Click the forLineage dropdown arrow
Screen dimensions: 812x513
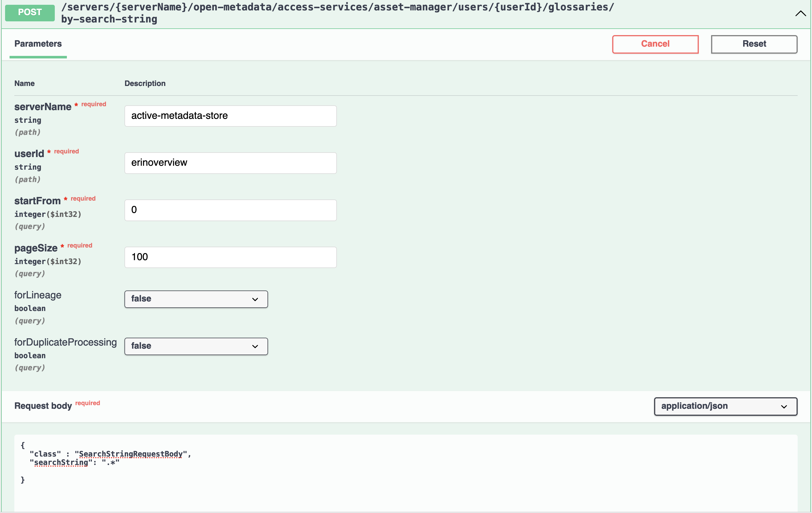tap(255, 299)
